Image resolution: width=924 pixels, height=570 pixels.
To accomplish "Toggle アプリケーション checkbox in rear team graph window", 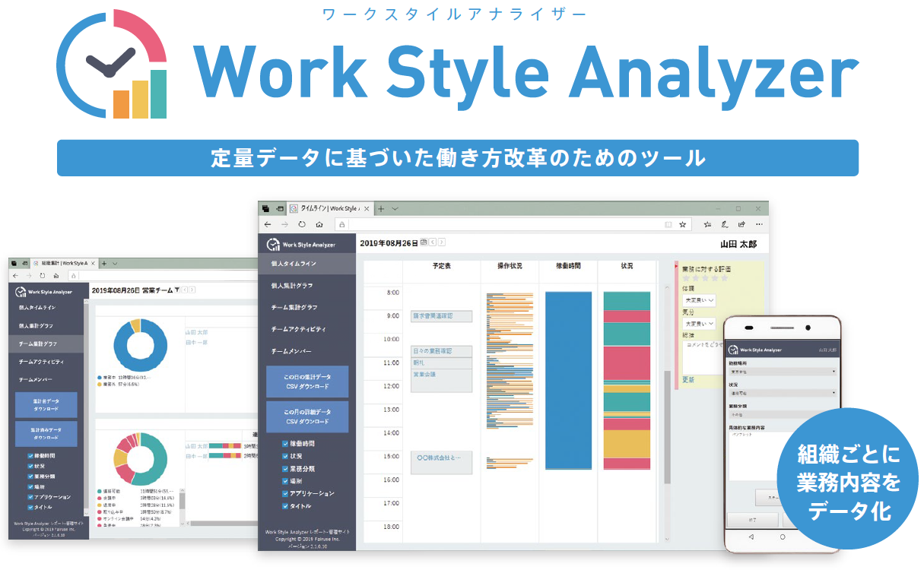I will point(30,496).
